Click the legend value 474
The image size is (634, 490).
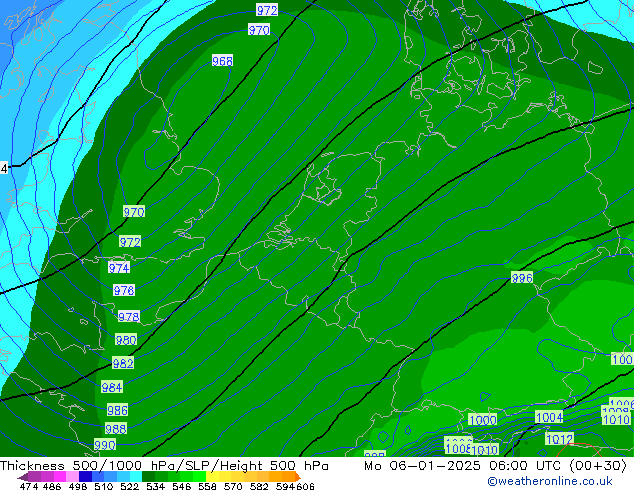[x=29, y=486]
